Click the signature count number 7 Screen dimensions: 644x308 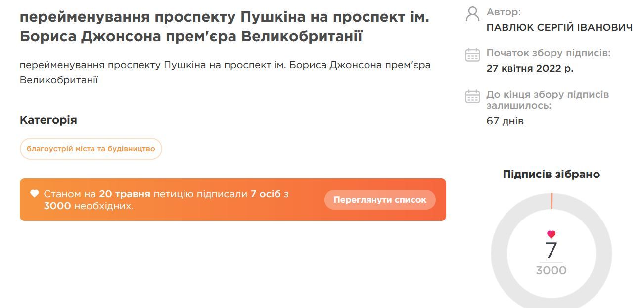click(x=551, y=250)
